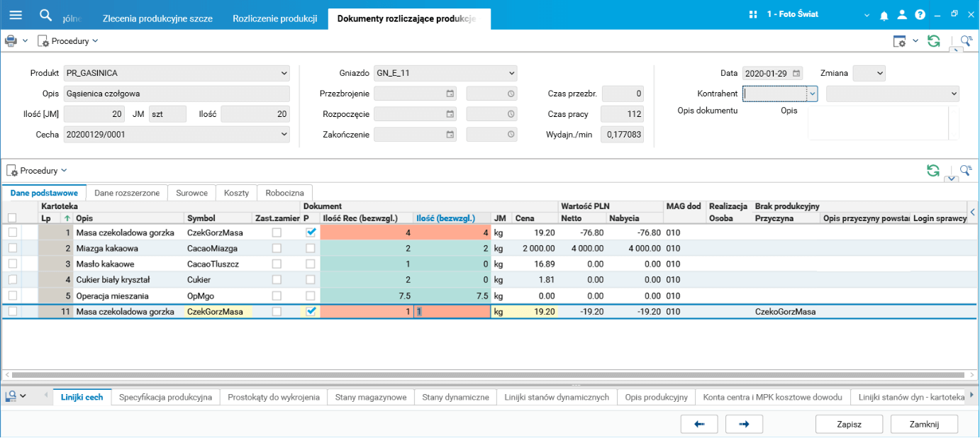Image resolution: width=980 pixels, height=438 pixels.
Task: Expand the Produkt dropdown PR_GASINICA
Action: point(284,73)
